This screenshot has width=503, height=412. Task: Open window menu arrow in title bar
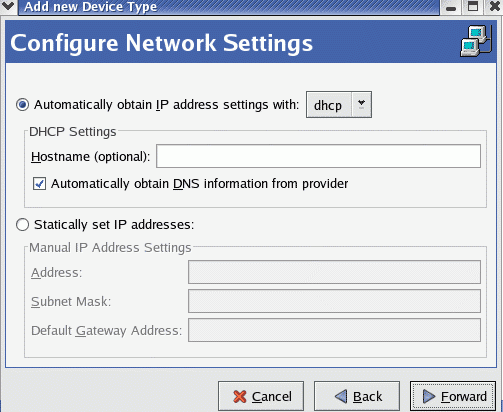(7, 6)
